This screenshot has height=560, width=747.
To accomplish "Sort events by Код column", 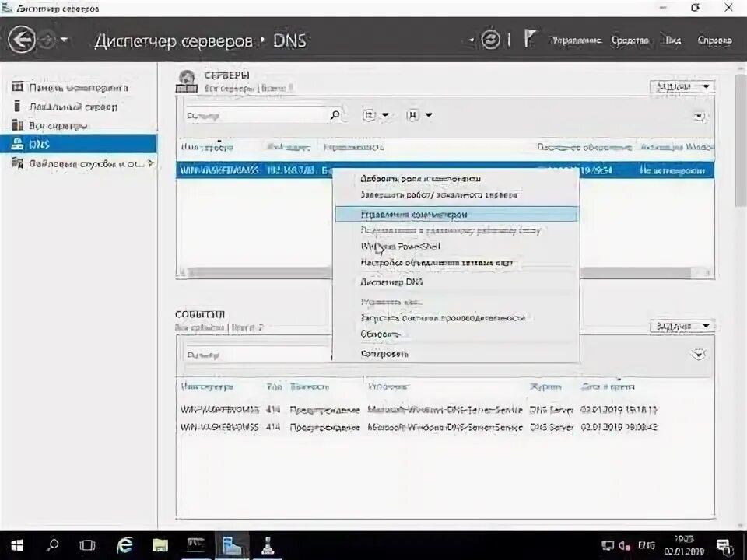I will coord(275,387).
